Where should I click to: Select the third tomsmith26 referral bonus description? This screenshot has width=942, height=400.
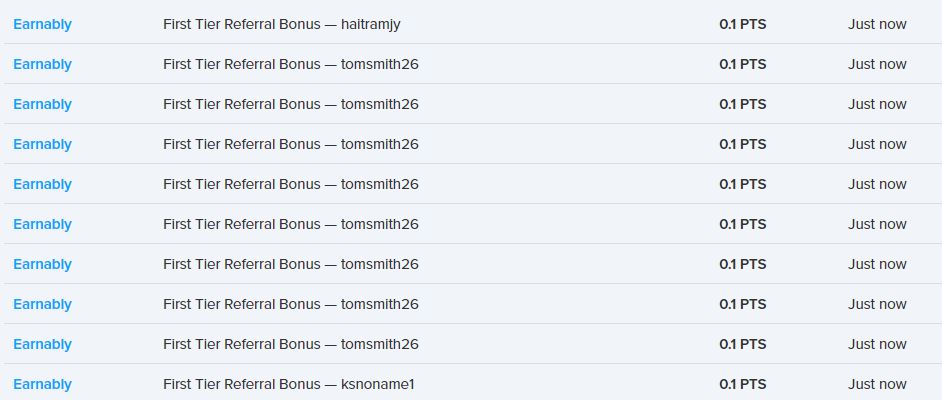point(290,144)
